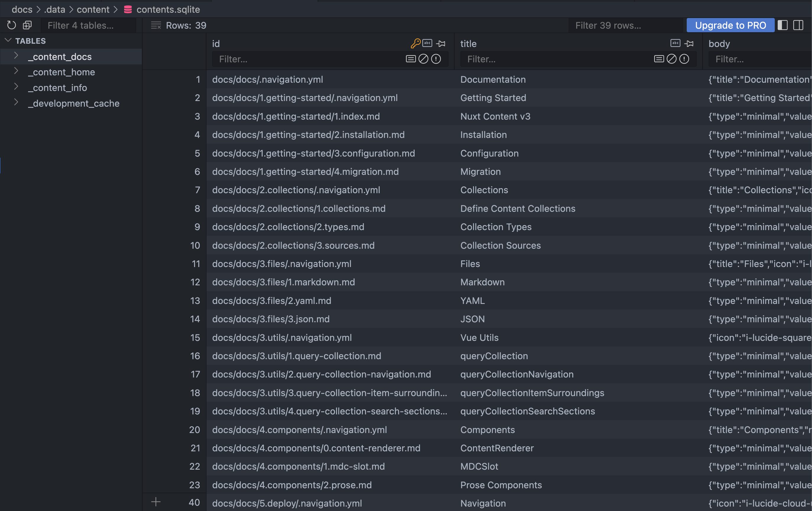Focus the Filter 39 rows field
Screen dimensions: 812x511
point(625,25)
